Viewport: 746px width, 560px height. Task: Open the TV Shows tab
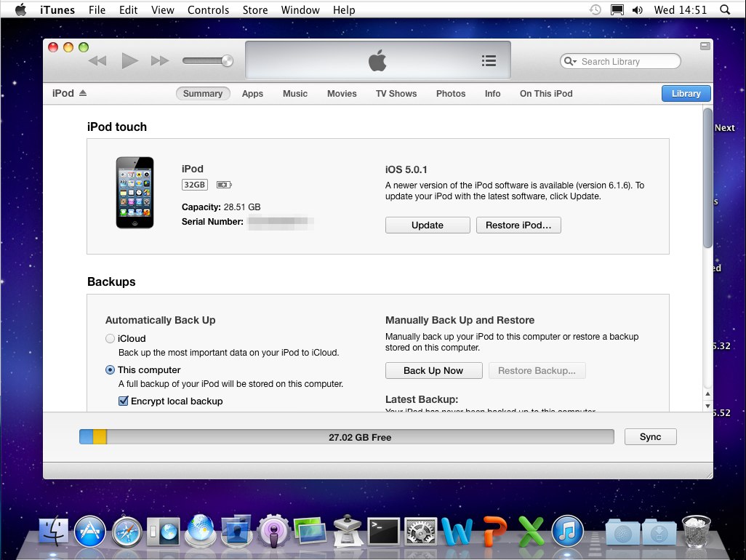click(x=396, y=94)
